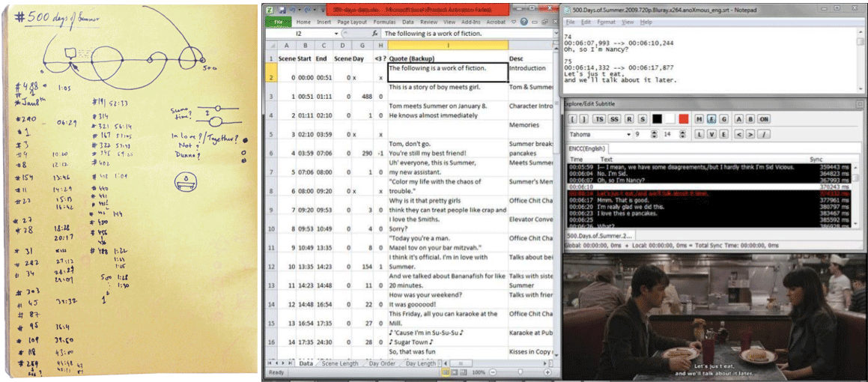Pick the red color swatch in subtitle editor
The height and width of the screenshot is (382, 868).
684,119
